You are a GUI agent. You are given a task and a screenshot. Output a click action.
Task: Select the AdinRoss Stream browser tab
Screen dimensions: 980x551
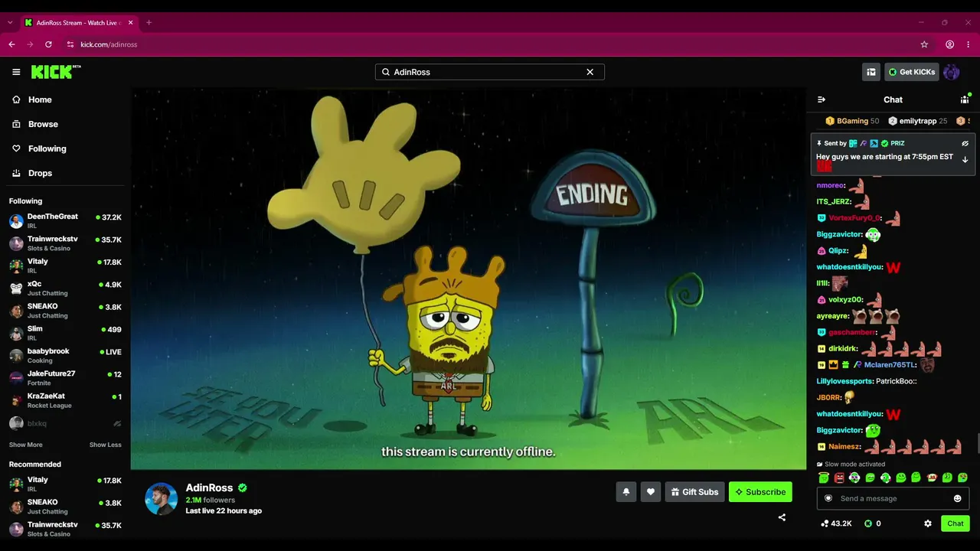tap(79, 22)
